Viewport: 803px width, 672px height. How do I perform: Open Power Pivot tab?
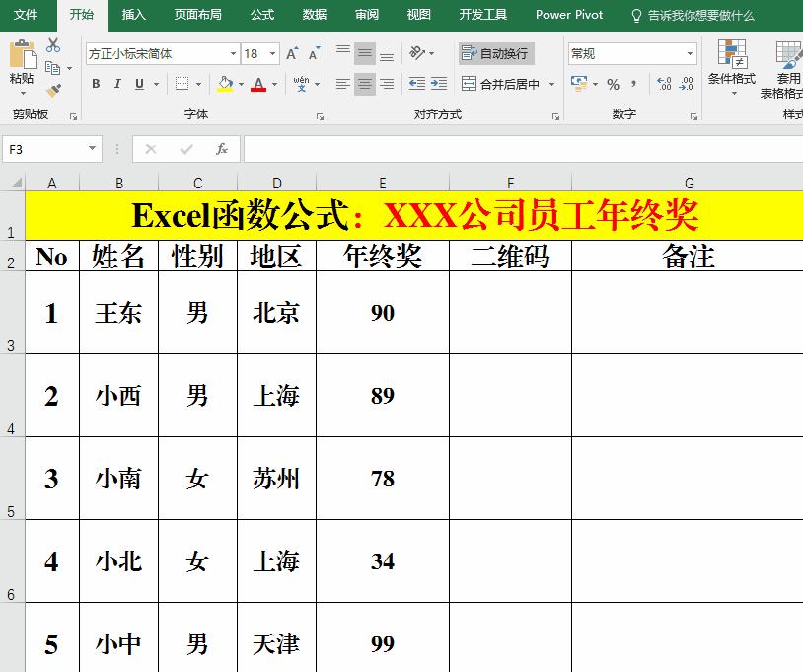569,15
